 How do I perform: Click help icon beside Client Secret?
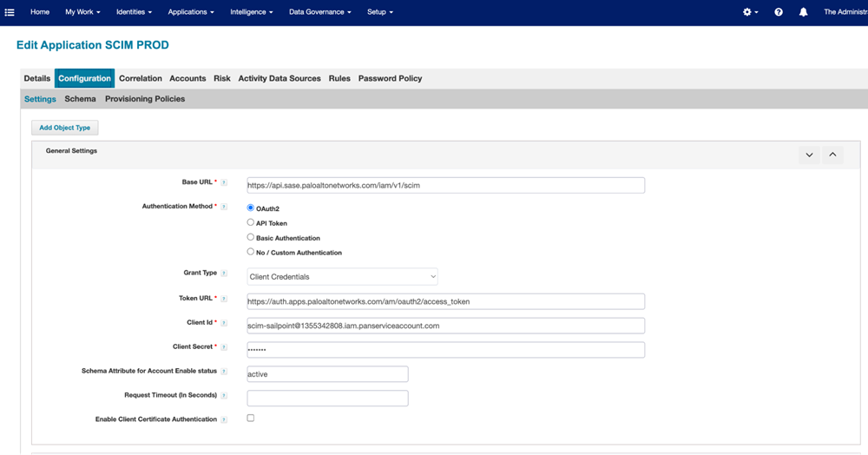tap(224, 347)
